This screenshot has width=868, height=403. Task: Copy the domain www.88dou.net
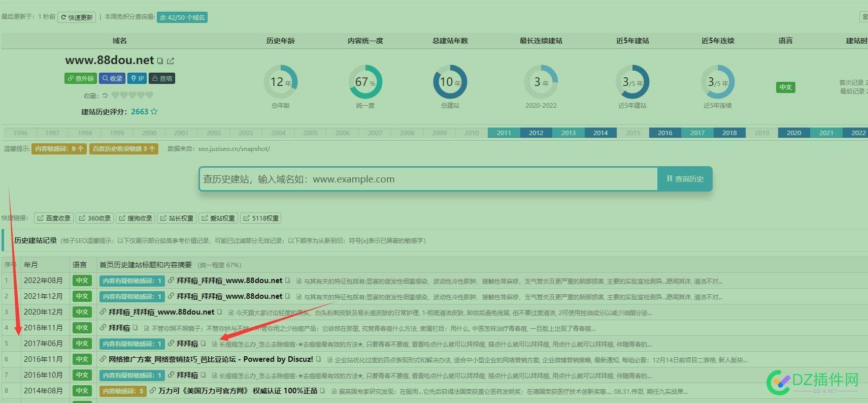160,61
